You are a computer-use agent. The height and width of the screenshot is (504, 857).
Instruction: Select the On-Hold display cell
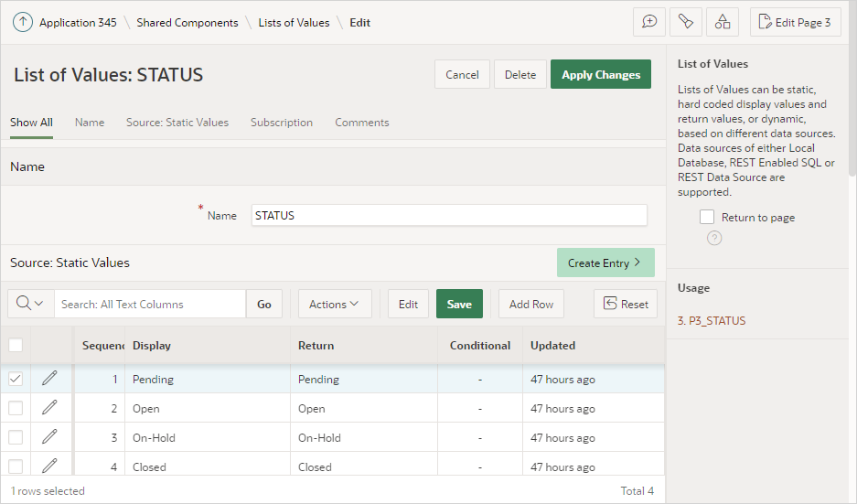208,437
